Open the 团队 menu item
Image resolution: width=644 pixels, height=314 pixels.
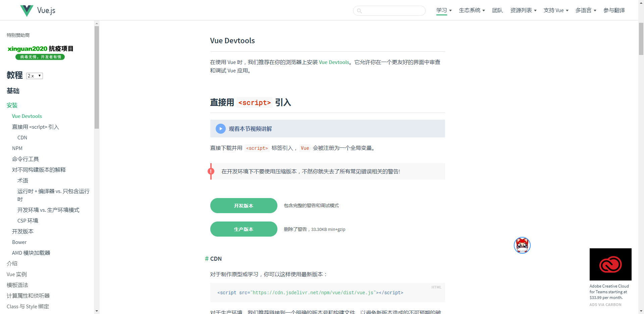[497, 10]
